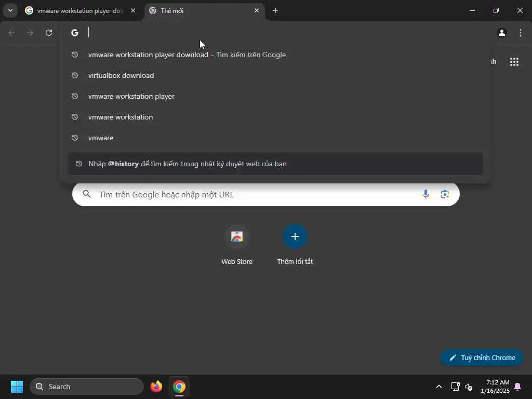This screenshot has height=399, width=532.
Task: Click the Google G icon in address bar
Action: [x=75, y=33]
